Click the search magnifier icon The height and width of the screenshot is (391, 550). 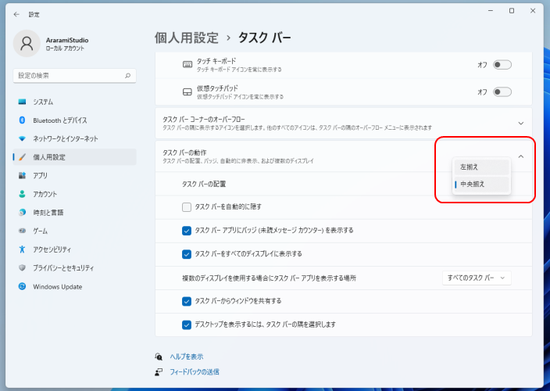pyautogui.click(x=128, y=75)
